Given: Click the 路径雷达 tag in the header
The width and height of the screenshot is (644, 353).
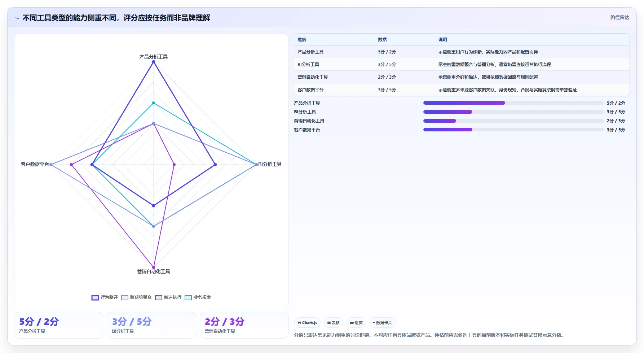Looking at the screenshot, I should (619, 17).
